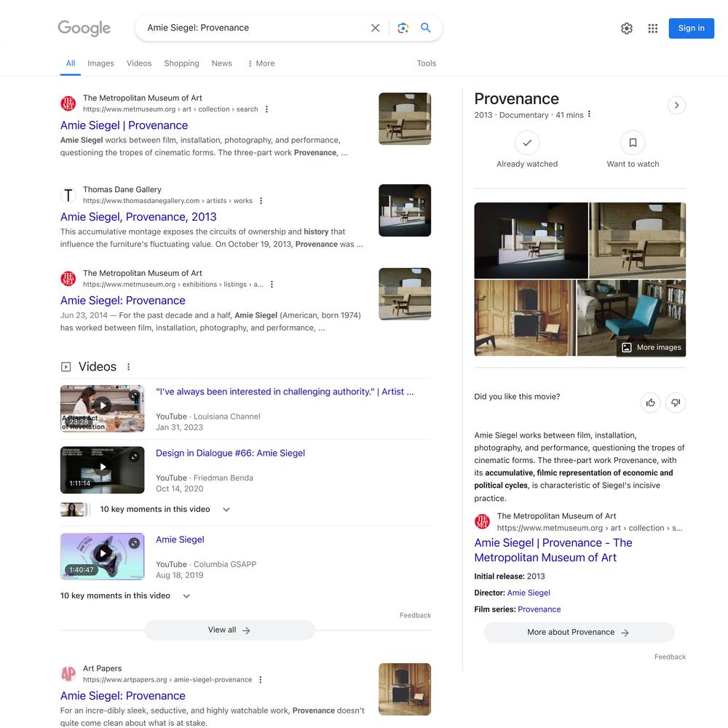This screenshot has width=728, height=728.
Task: Play the Louisiana Channel video thumbnail
Action: tap(102, 408)
